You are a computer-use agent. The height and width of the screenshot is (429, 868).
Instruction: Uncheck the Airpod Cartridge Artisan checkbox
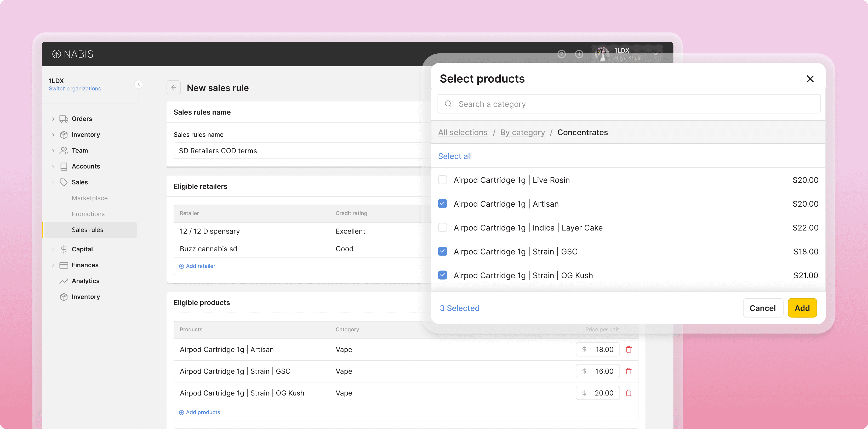tap(442, 204)
